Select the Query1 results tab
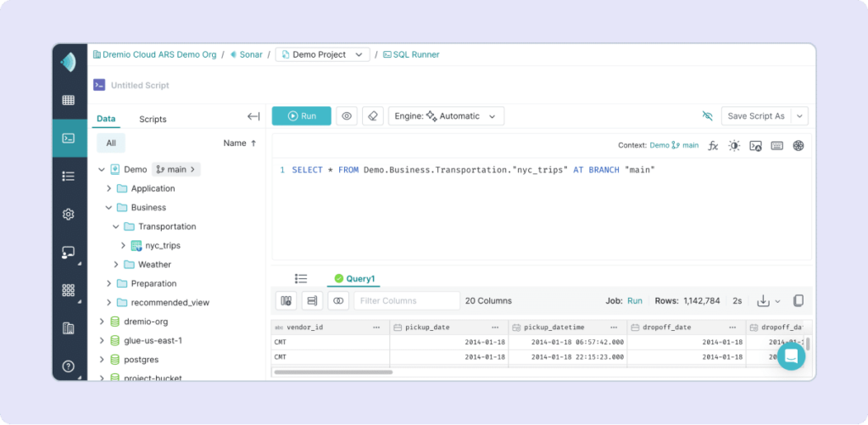Image resolution: width=868 pixels, height=425 pixels. tap(355, 278)
